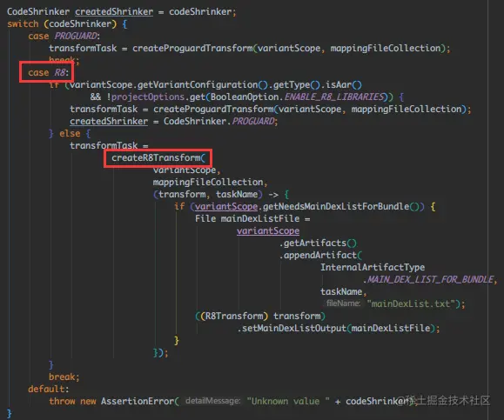Click getVariantConfiguration() method call
Viewport: 504px width, 420px height.
tap(203, 84)
